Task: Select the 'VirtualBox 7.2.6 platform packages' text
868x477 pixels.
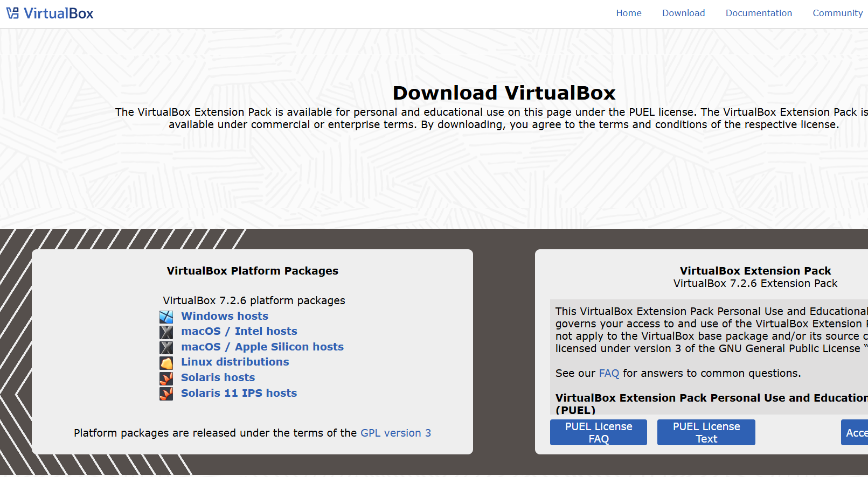Action: tap(254, 300)
